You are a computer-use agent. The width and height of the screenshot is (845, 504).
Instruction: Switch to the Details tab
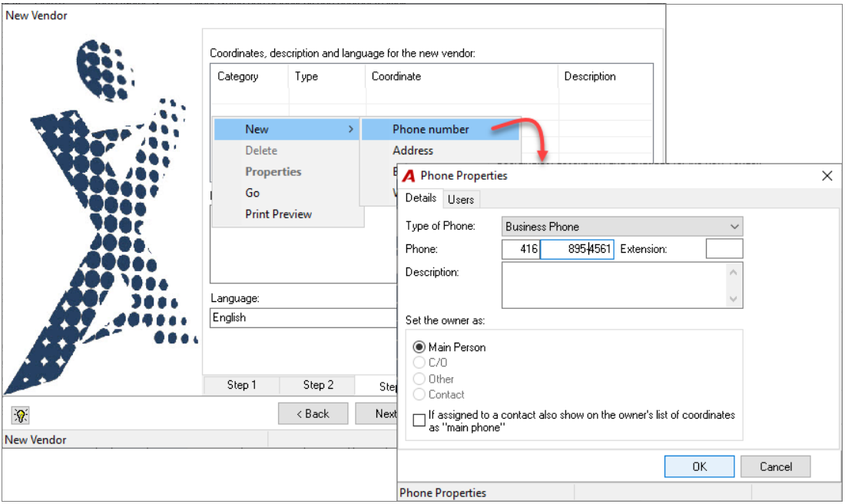click(x=420, y=197)
